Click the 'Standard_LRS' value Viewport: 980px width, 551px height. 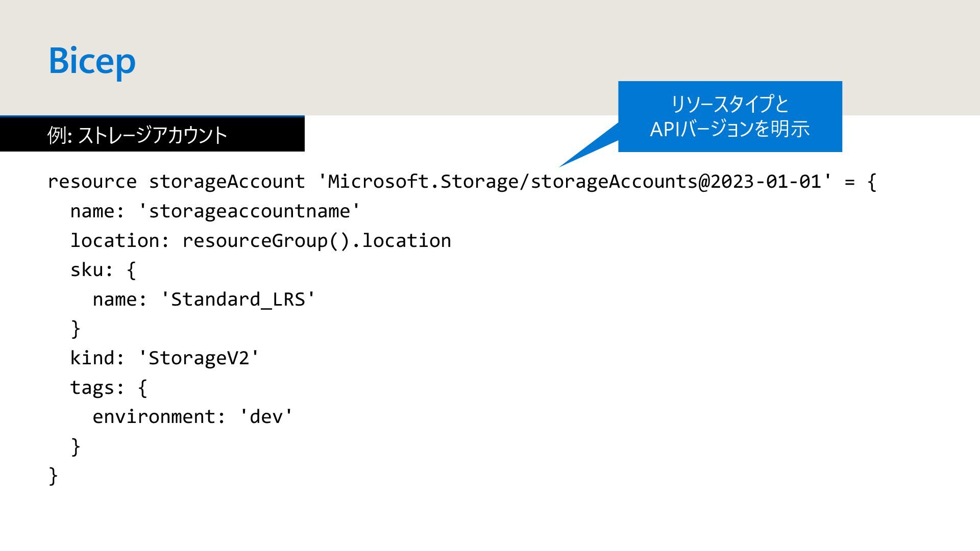coord(238,299)
